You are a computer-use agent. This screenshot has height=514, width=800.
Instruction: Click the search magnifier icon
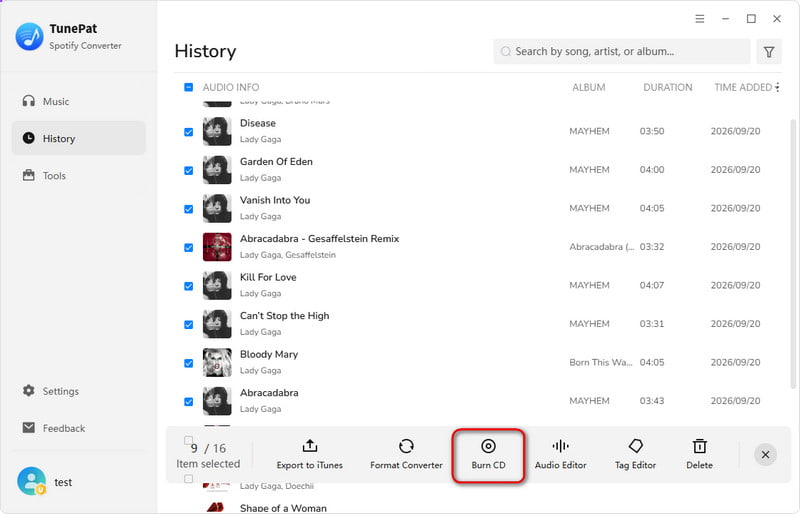tap(506, 52)
